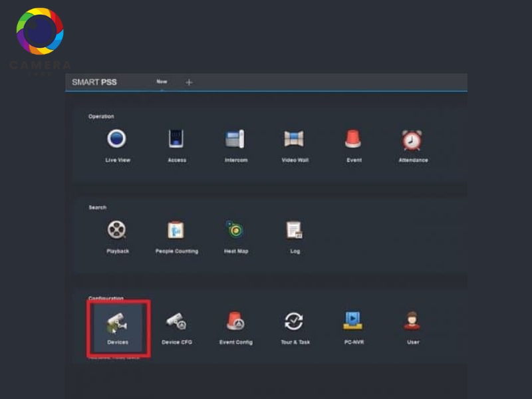Click the SMART PSS title logo

point(94,82)
